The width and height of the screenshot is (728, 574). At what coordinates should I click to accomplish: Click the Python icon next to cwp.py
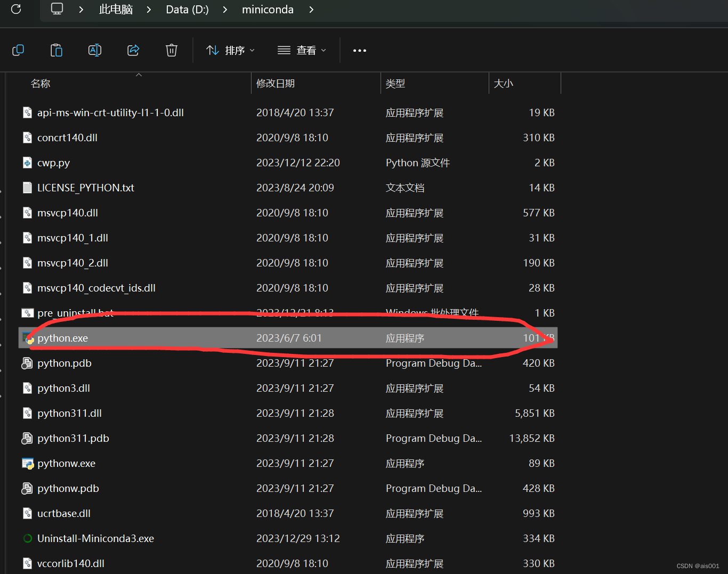point(27,163)
